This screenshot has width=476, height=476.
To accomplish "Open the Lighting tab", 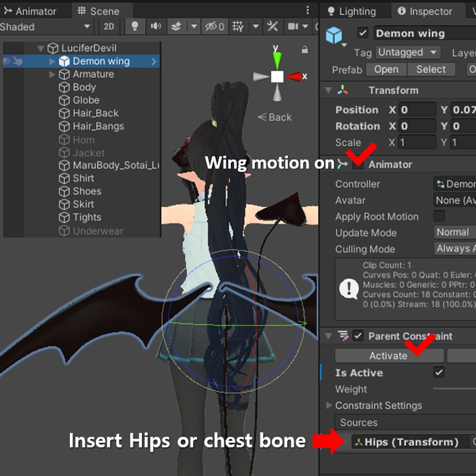I will click(x=352, y=11).
